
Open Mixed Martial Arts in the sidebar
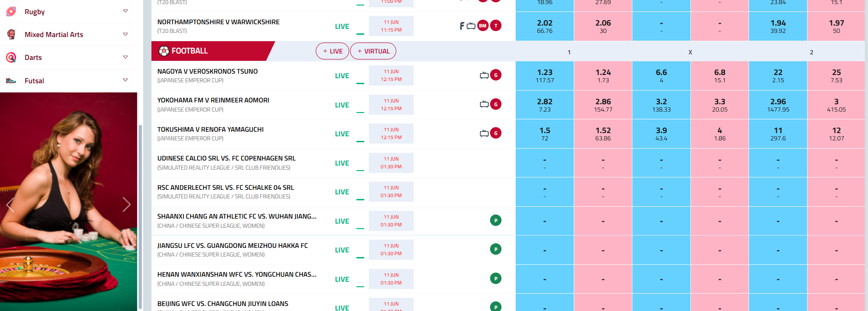(x=54, y=35)
